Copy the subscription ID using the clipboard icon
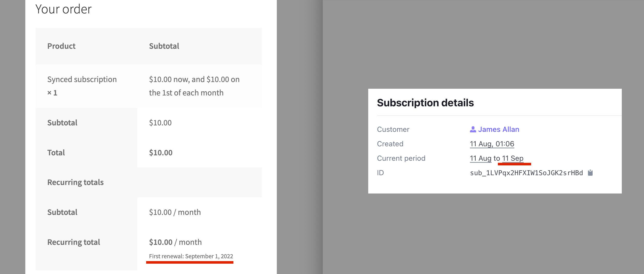 [x=591, y=172]
